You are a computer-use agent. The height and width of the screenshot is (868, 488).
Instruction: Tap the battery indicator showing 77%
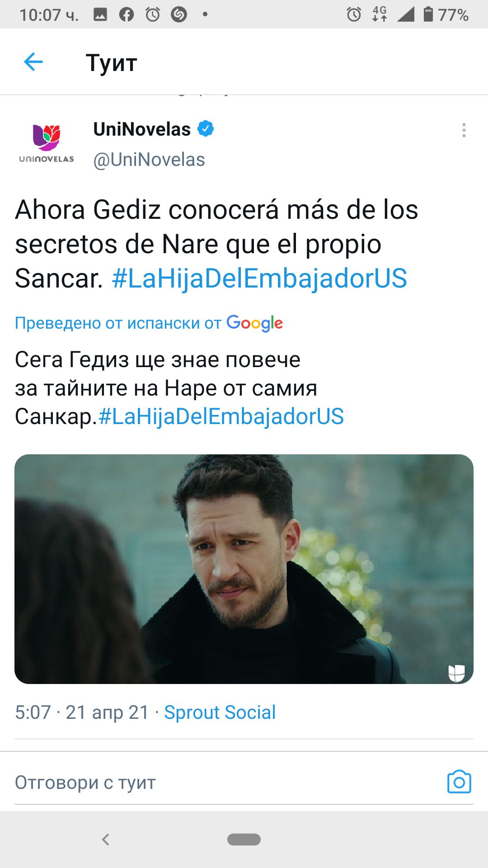pos(446,14)
